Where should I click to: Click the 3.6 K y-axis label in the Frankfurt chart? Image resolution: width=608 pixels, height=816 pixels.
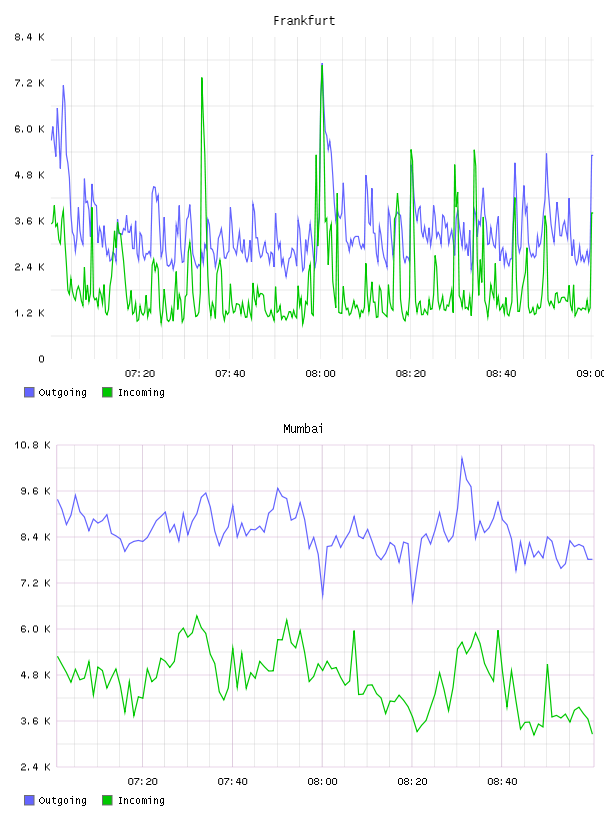coord(29,221)
